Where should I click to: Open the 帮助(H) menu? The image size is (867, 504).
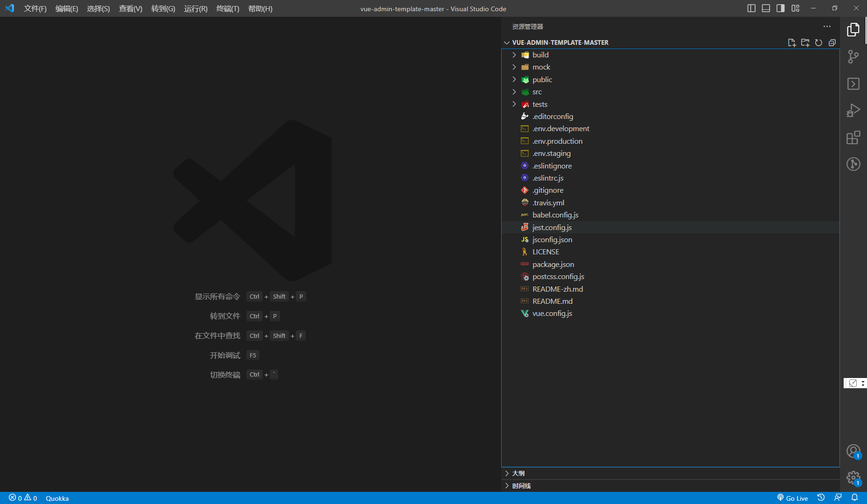point(260,8)
